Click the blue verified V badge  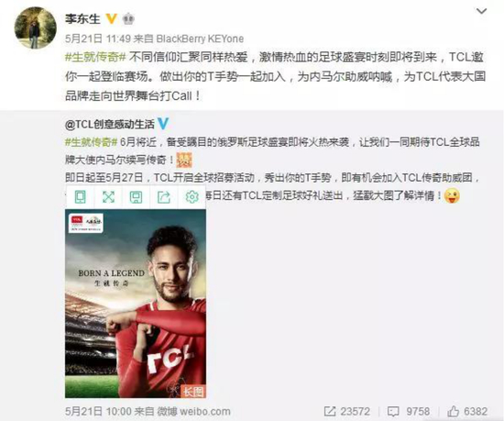click(x=163, y=124)
